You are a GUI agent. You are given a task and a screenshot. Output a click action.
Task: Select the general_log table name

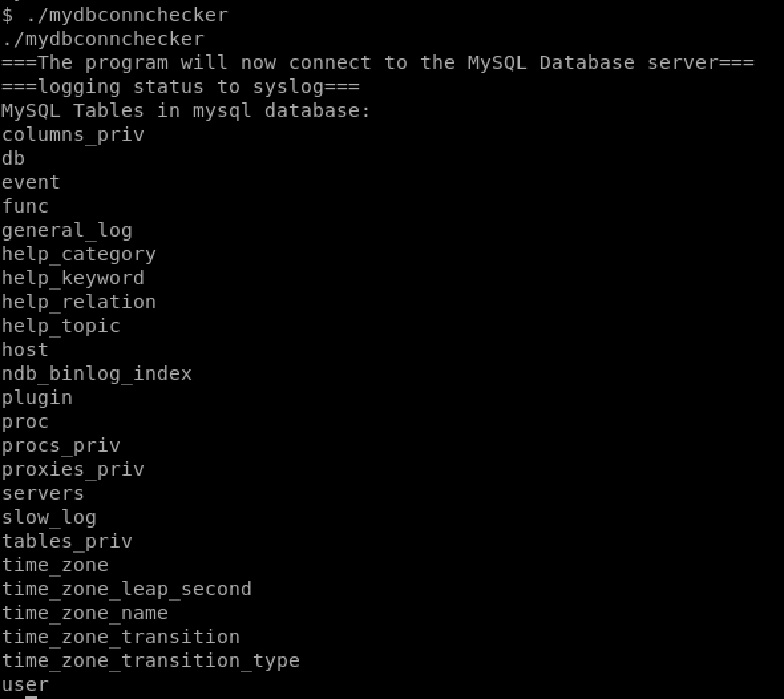tap(67, 231)
